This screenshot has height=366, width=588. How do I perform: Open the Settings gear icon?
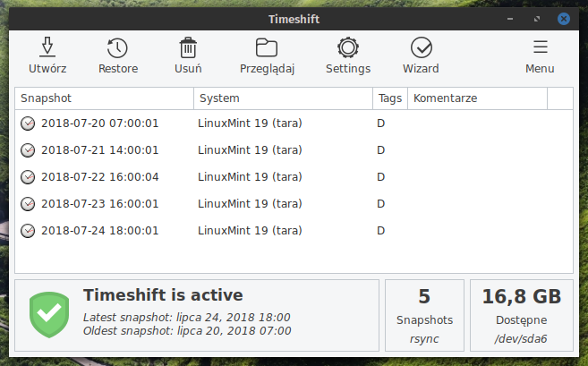(348, 47)
